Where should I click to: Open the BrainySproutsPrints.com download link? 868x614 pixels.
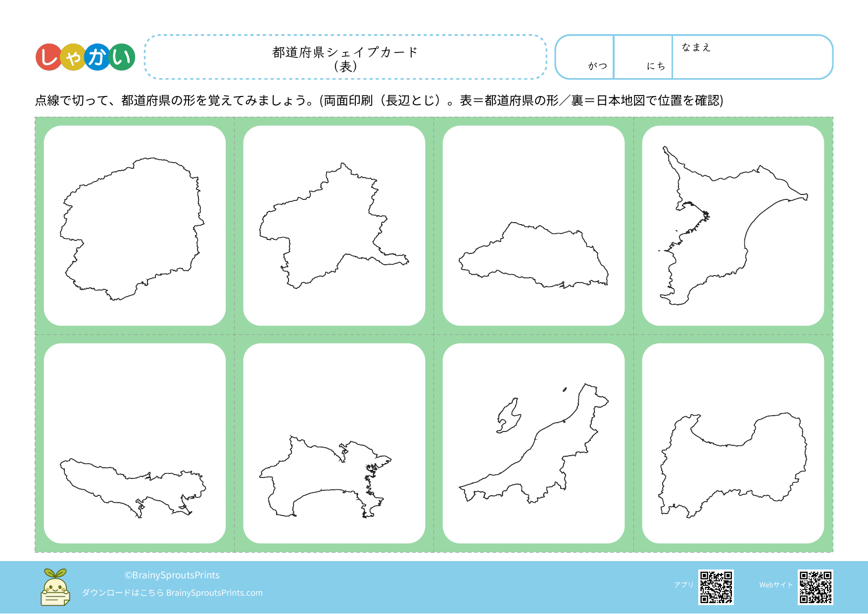point(214,593)
